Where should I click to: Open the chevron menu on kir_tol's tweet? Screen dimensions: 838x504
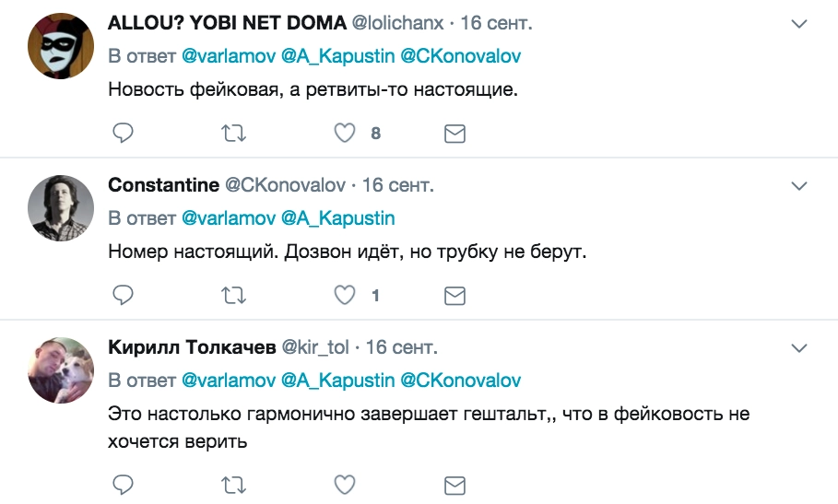point(798,347)
